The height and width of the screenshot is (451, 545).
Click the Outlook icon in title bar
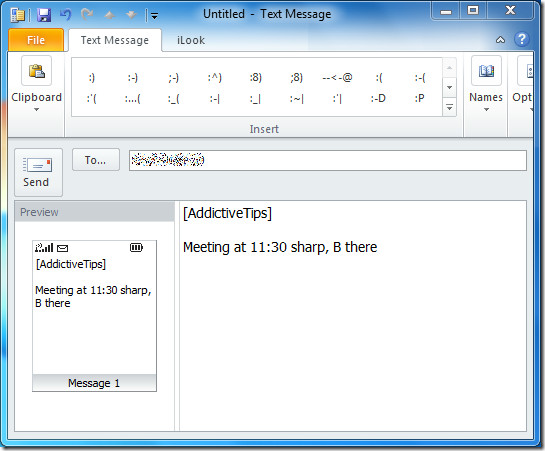pyautogui.click(x=18, y=15)
